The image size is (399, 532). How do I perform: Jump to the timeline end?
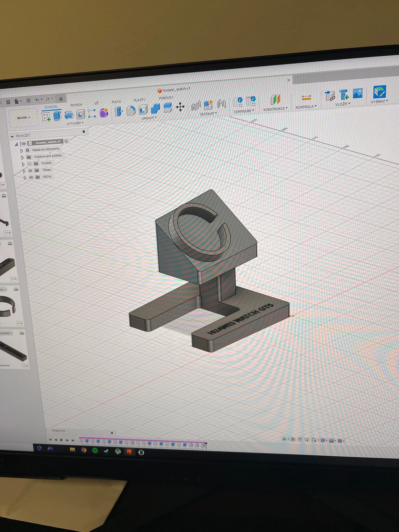pos(73,440)
